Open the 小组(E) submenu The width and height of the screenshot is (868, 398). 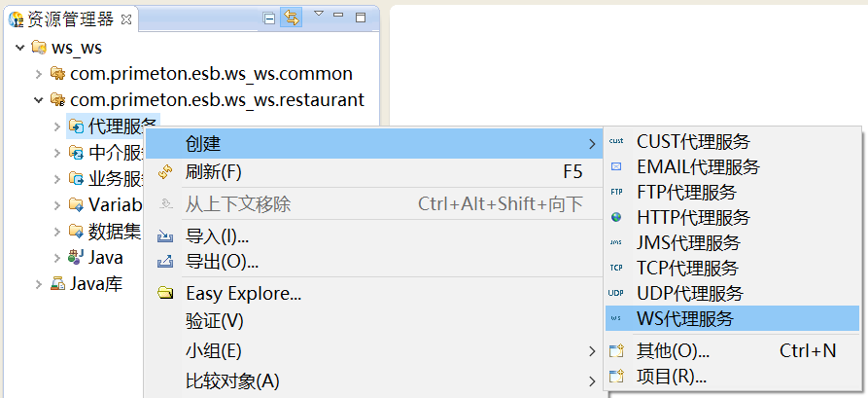click(x=213, y=350)
